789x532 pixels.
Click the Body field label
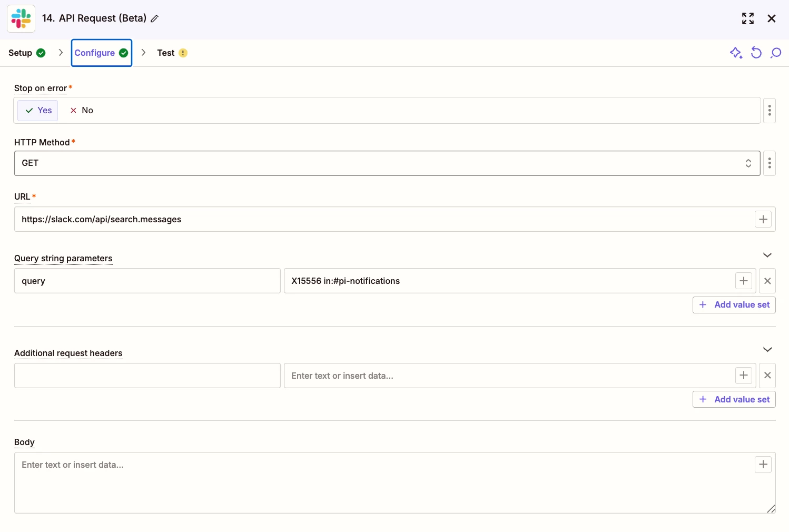pyautogui.click(x=24, y=442)
